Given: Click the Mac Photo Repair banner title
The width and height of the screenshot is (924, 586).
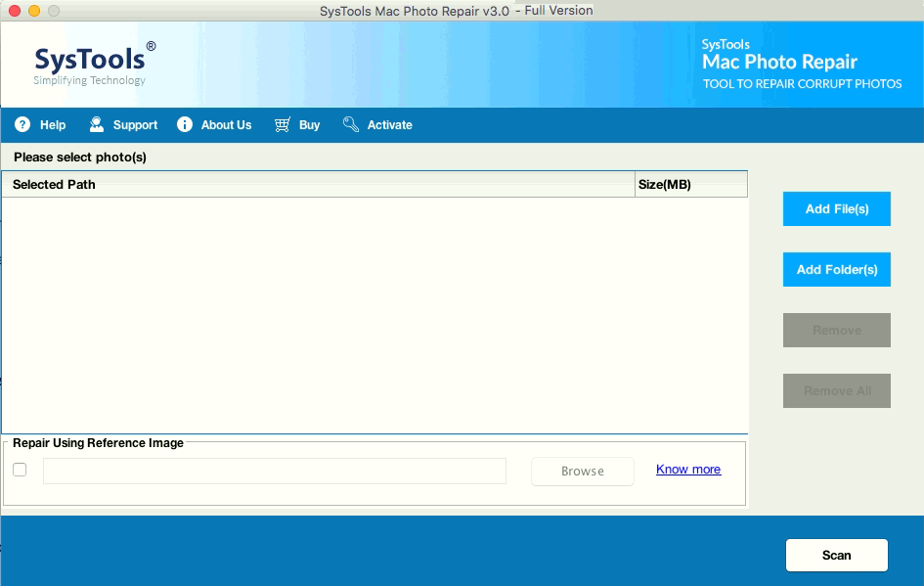Looking at the screenshot, I should pyautogui.click(x=779, y=62).
